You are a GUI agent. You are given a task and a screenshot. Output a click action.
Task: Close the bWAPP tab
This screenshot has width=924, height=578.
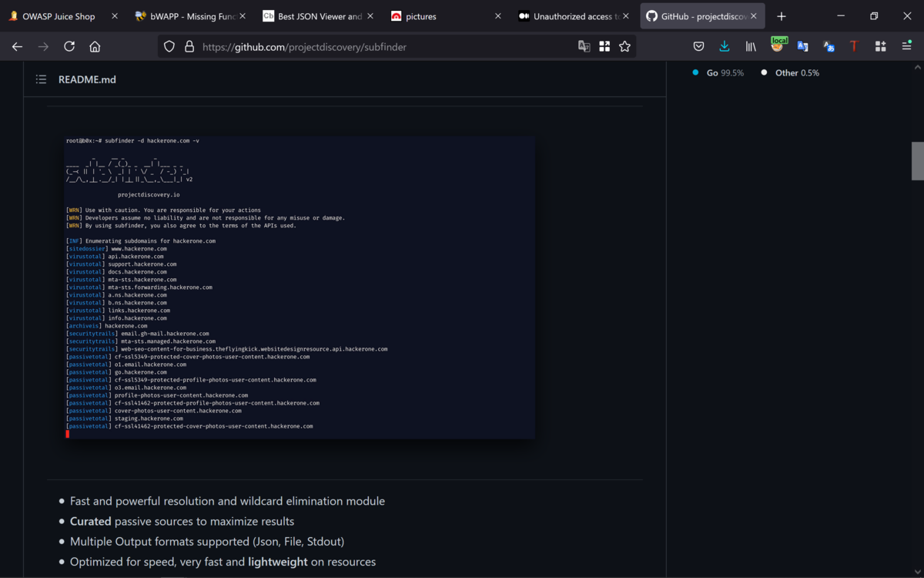click(x=243, y=16)
